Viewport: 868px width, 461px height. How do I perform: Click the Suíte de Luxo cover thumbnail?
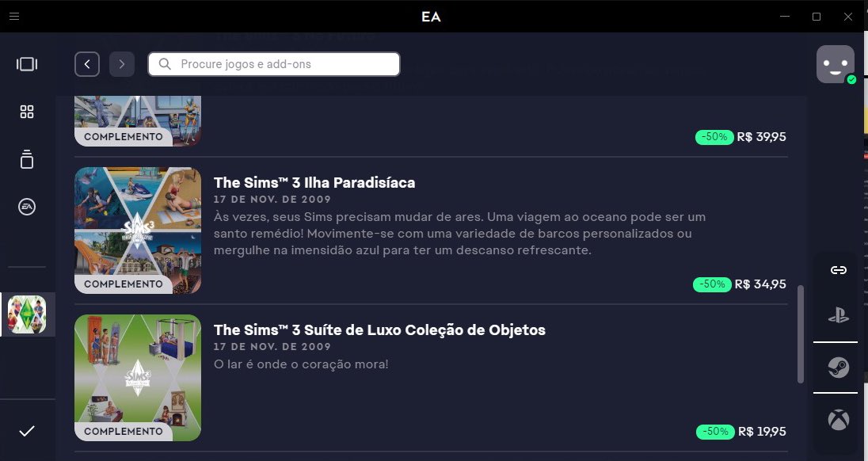point(138,377)
